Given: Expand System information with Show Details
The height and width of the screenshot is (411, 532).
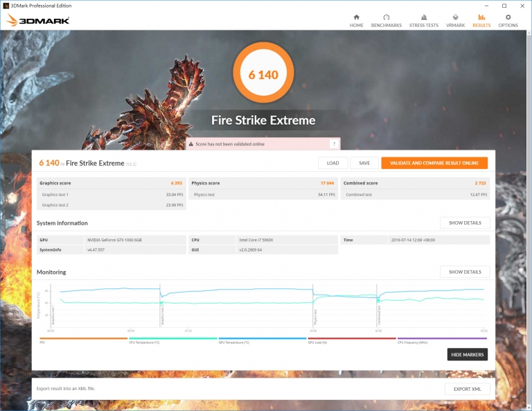Looking at the screenshot, I should tap(465, 223).
